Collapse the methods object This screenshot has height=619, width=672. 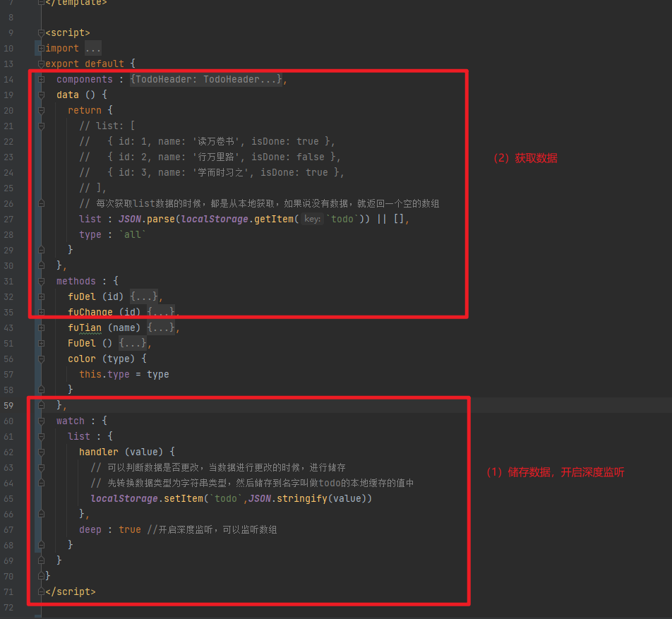tap(41, 281)
